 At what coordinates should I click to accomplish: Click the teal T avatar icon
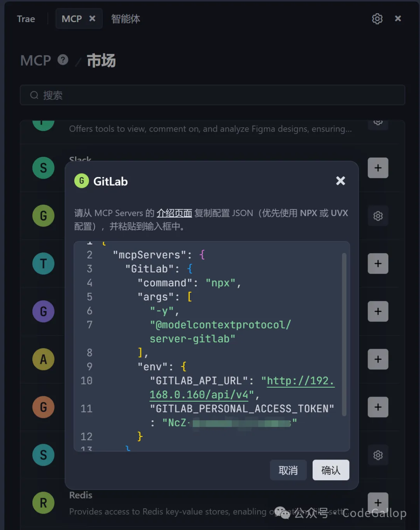[x=43, y=263]
